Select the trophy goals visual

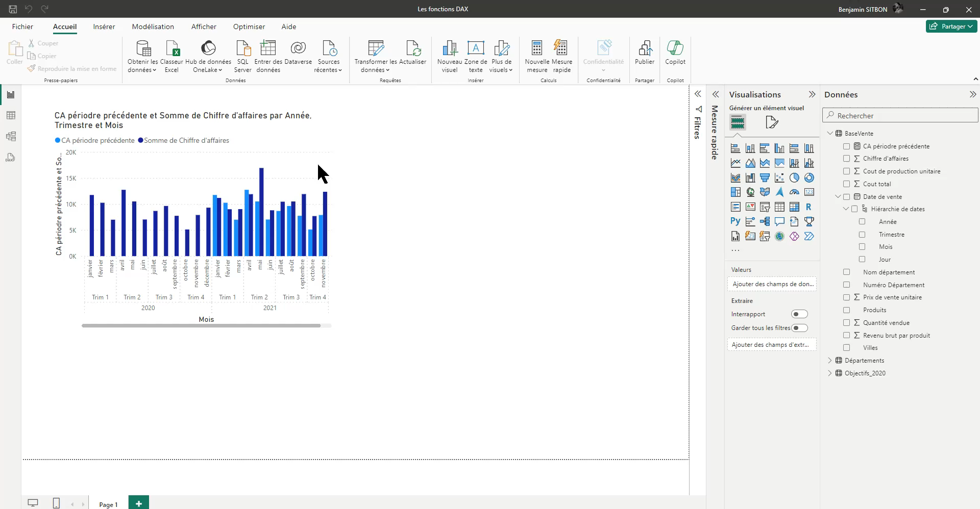[809, 221]
